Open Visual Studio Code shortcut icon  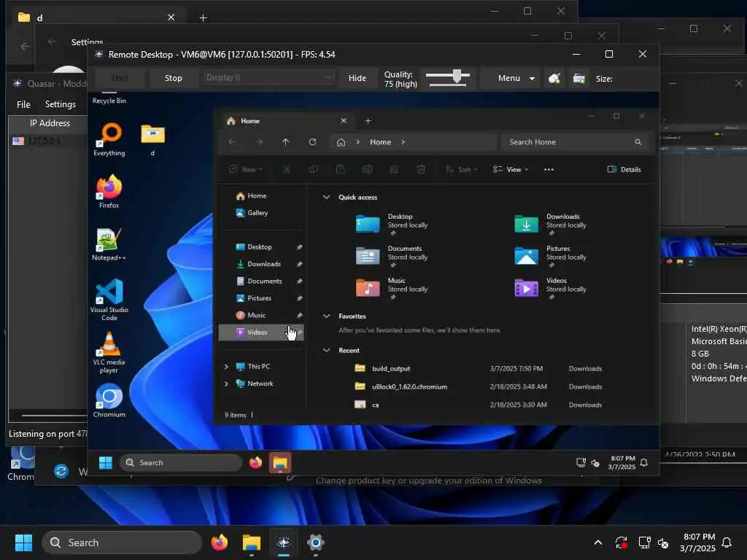[x=109, y=300]
